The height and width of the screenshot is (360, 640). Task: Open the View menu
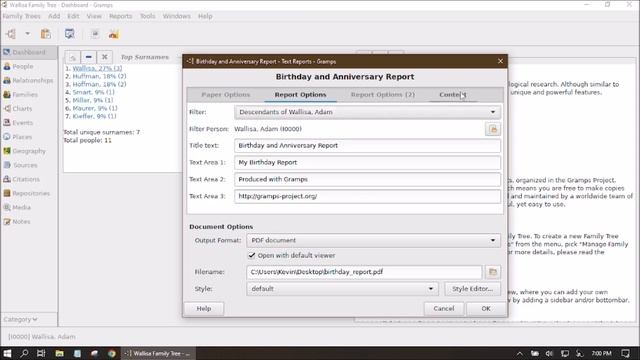pos(94,16)
